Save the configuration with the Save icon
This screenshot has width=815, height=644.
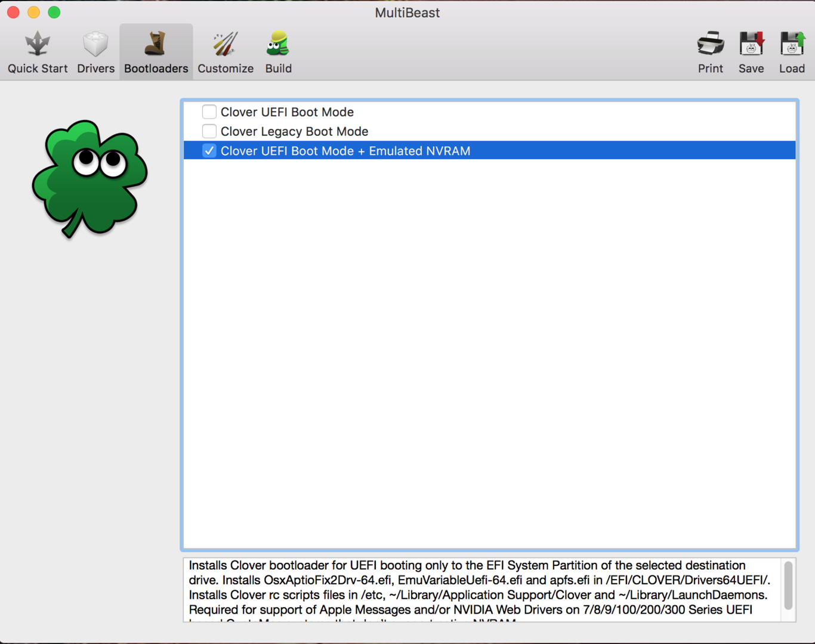pyautogui.click(x=751, y=45)
